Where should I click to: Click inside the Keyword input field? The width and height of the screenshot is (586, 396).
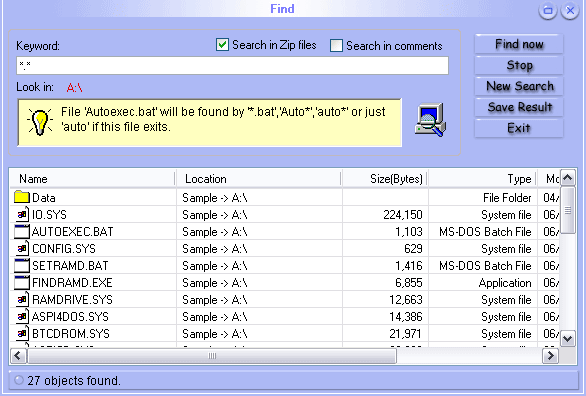pos(232,66)
